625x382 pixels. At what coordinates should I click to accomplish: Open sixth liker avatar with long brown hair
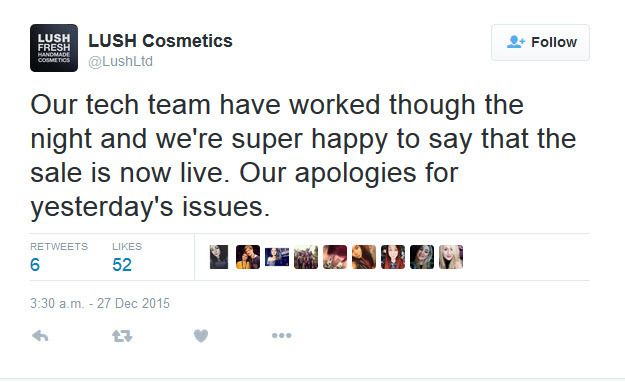(364, 257)
